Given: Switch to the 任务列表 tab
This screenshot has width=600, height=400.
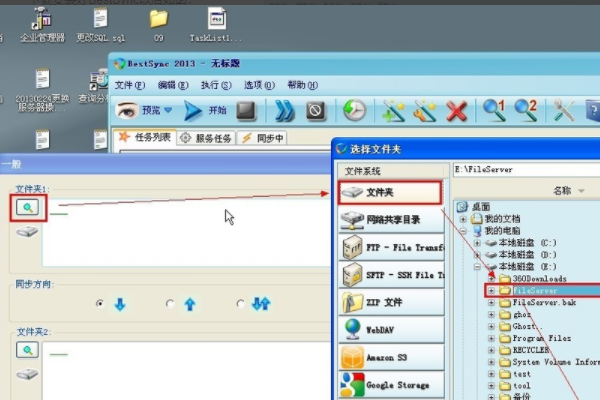Looking at the screenshot, I should [145, 137].
